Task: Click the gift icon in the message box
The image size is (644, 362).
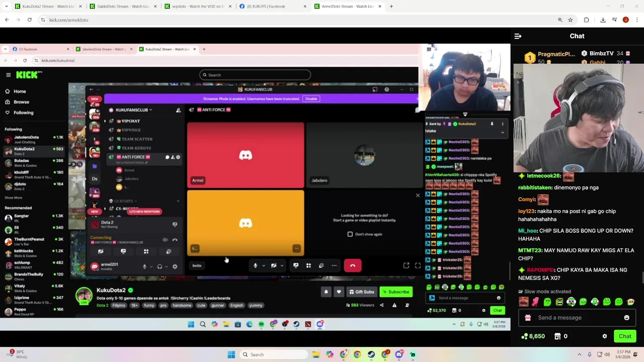Action: click(528, 318)
